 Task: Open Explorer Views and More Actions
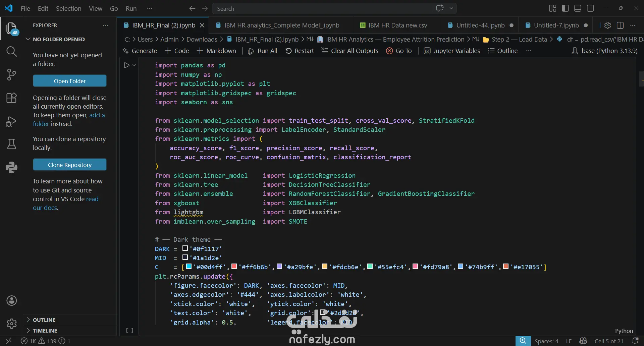tap(105, 25)
